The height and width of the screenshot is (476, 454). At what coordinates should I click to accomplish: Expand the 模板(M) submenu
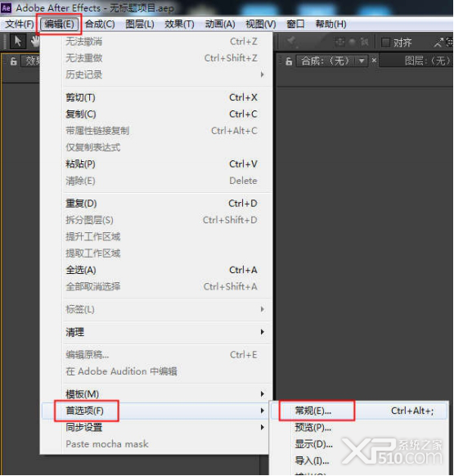[x=164, y=393]
